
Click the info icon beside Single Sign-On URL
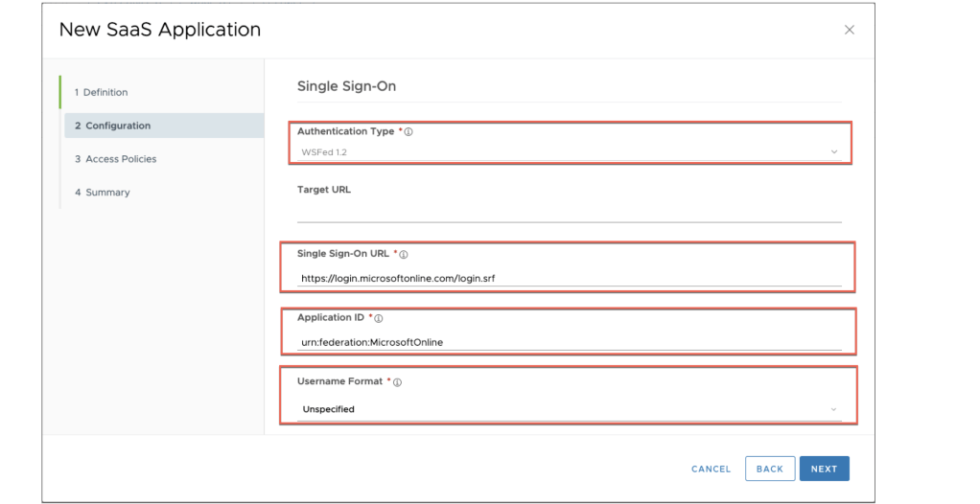[404, 255]
